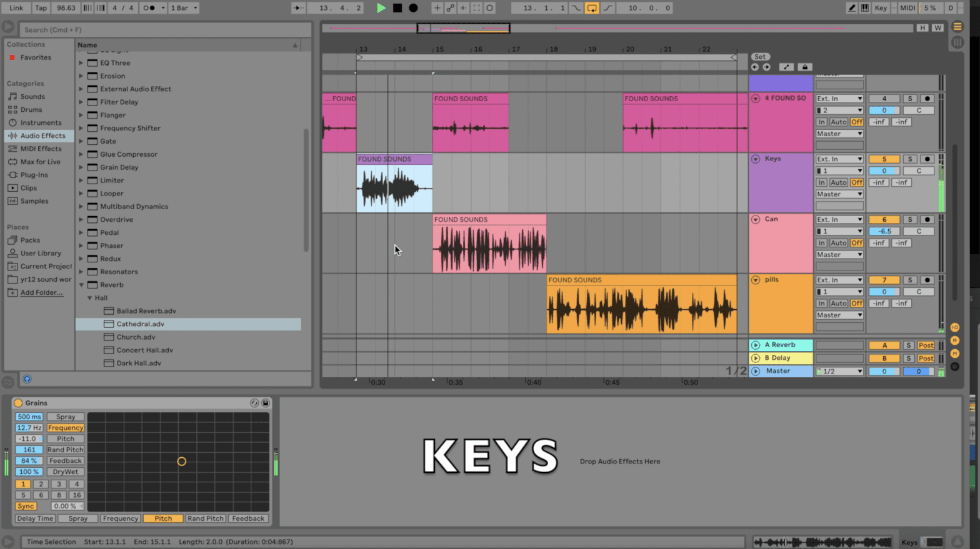Open the Samples category

[x=34, y=201]
